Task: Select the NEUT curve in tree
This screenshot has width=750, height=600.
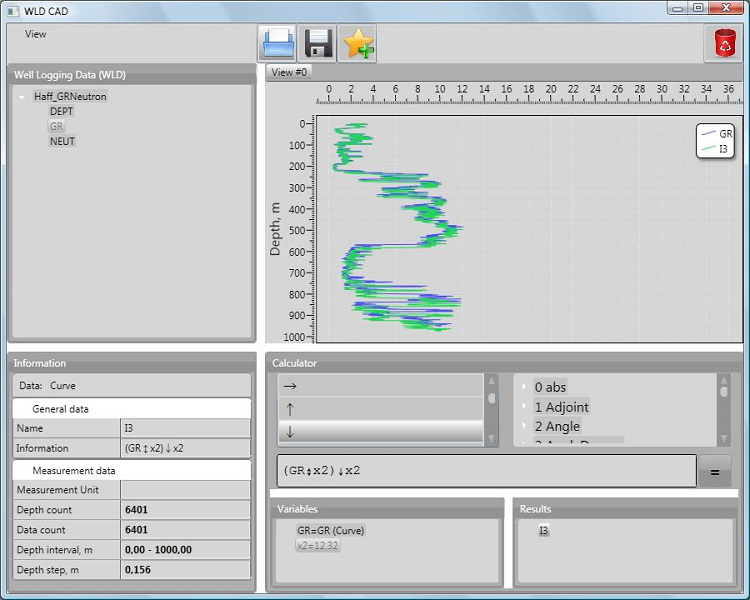Action: (62, 142)
